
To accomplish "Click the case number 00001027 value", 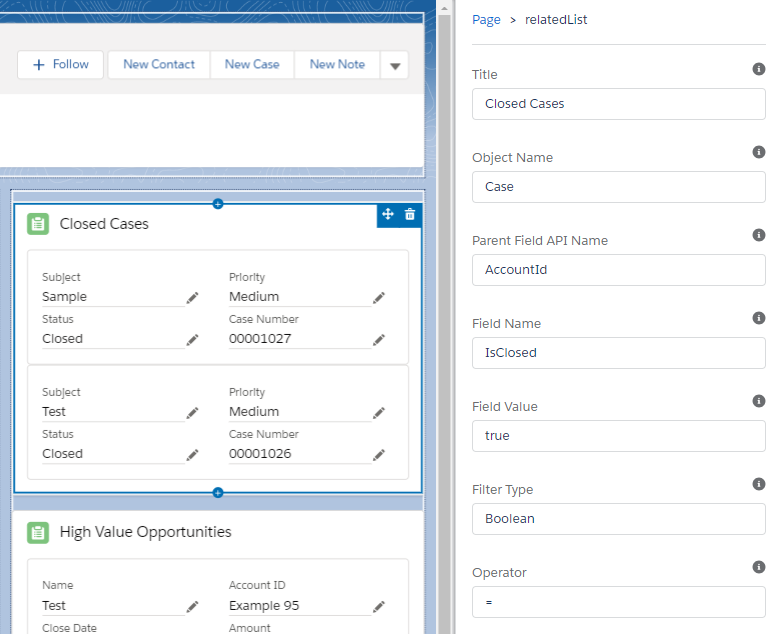I will 260,339.
